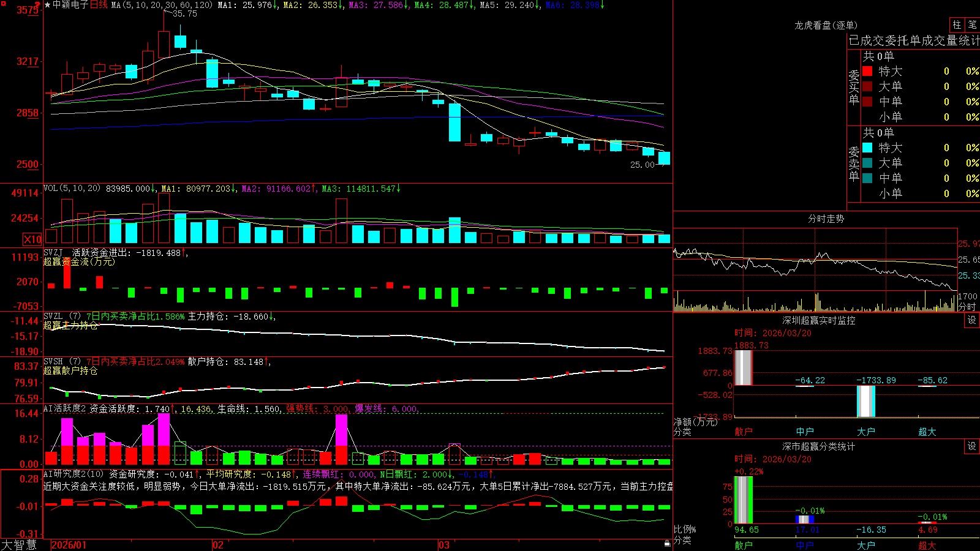980x551 pixels.
Task: Click 散户 ratio bar labeled +0.22%
Action: (x=744, y=500)
